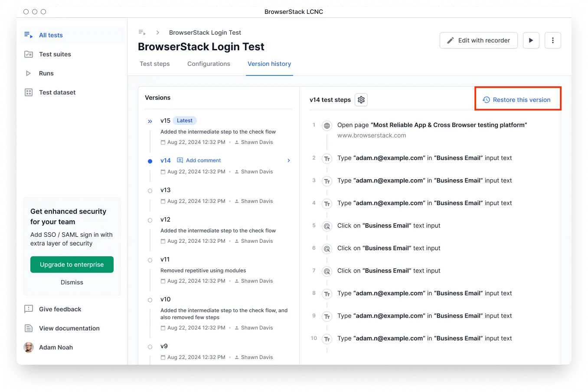Open version v10 label
This screenshot has height=392, width=588.
tap(165, 299)
